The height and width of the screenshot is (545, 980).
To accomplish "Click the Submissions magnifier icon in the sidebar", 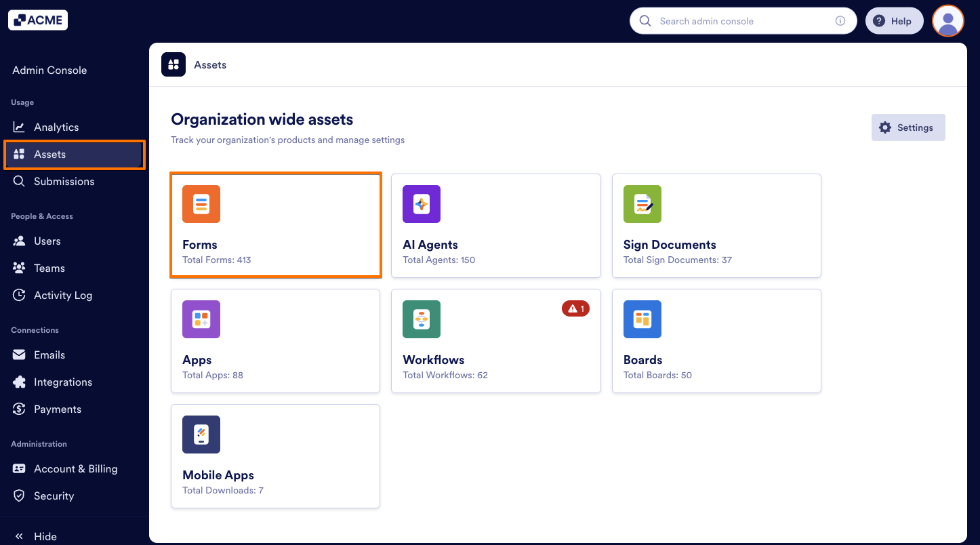I will (x=19, y=181).
